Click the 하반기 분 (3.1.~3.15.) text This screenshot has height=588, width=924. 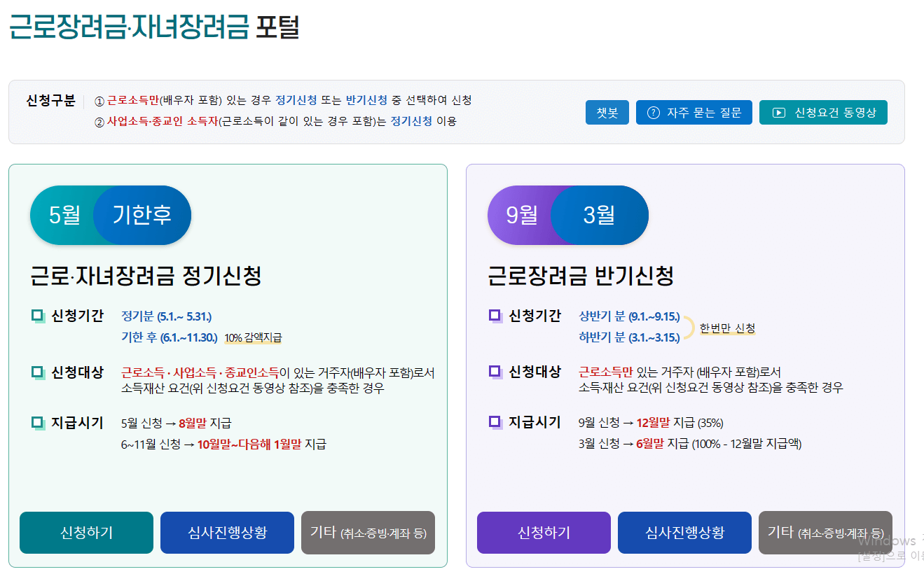(629, 337)
